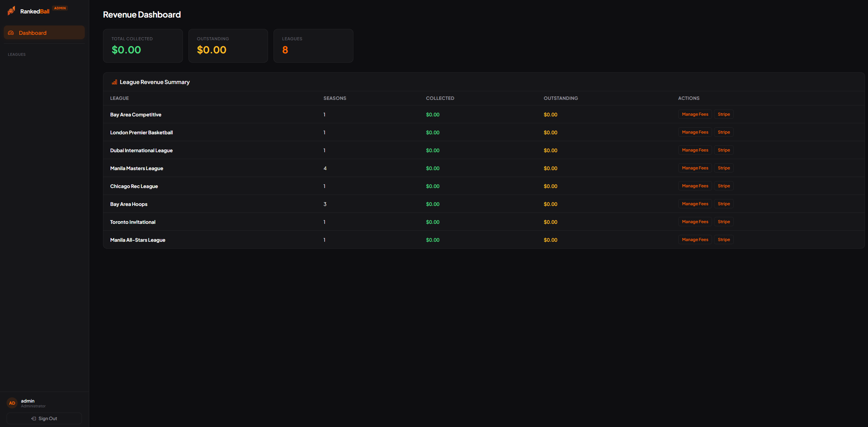Click Stripe for Manila All-Stars League
Image resolution: width=868 pixels, height=427 pixels.
coord(724,240)
